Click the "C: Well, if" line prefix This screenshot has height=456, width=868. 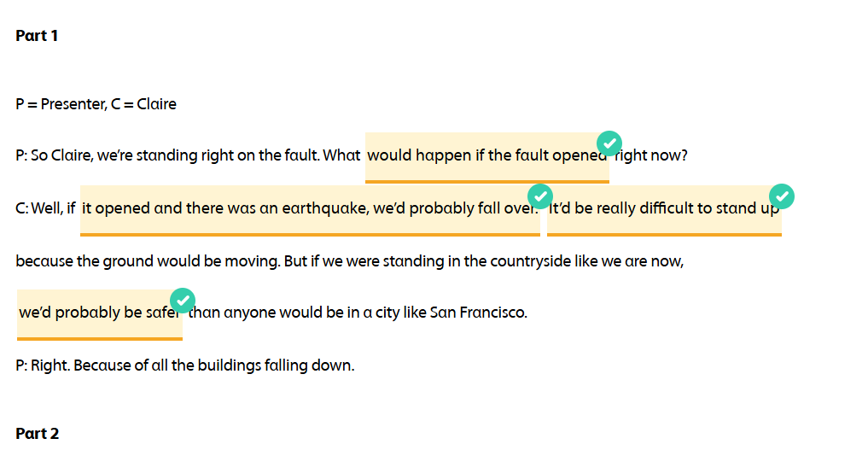pyautogui.click(x=46, y=208)
